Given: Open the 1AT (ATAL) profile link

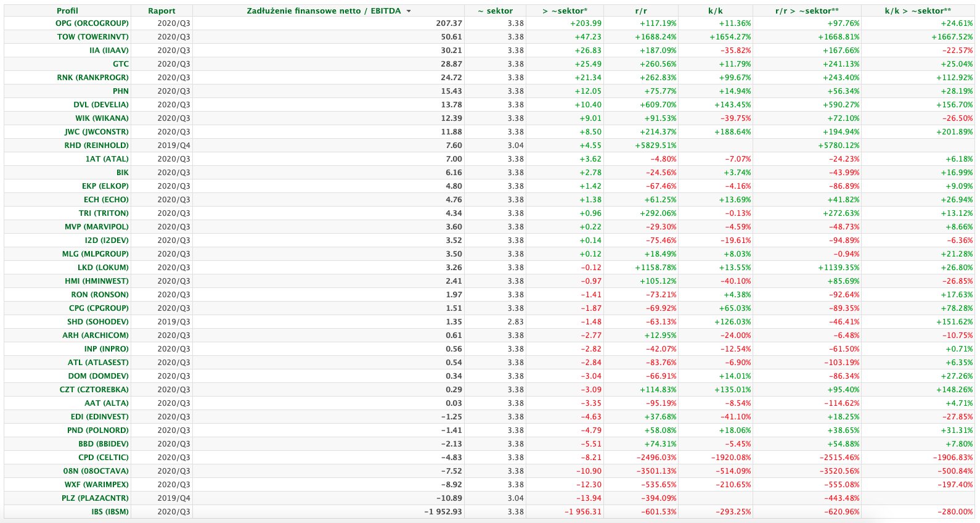Looking at the screenshot, I should click(x=107, y=159).
